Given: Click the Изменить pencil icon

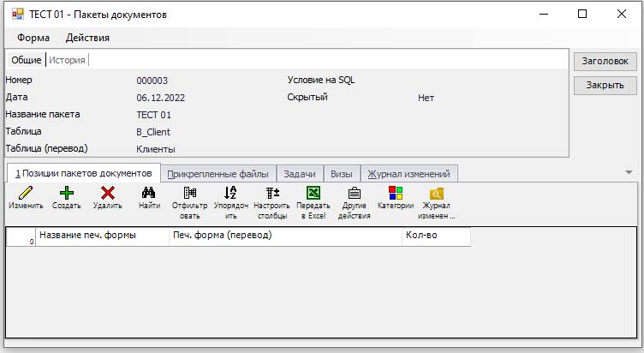Looking at the screenshot, I should pyautogui.click(x=25, y=194).
